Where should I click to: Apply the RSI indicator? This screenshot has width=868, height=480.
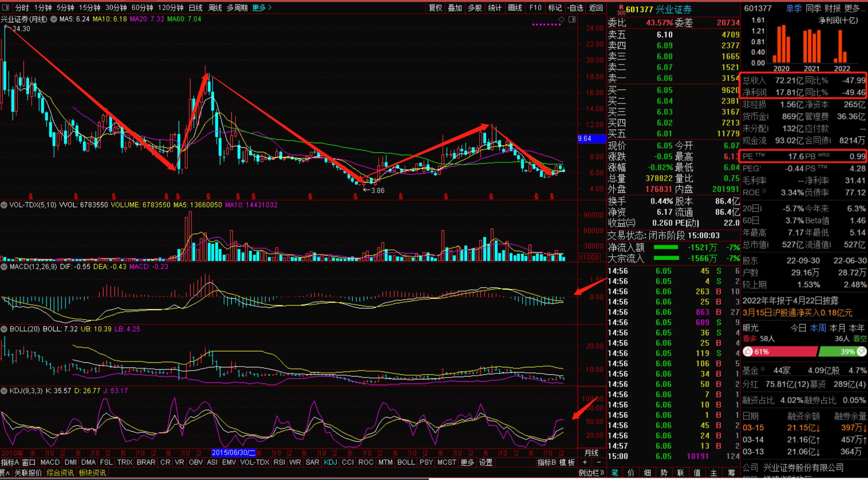(279, 463)
